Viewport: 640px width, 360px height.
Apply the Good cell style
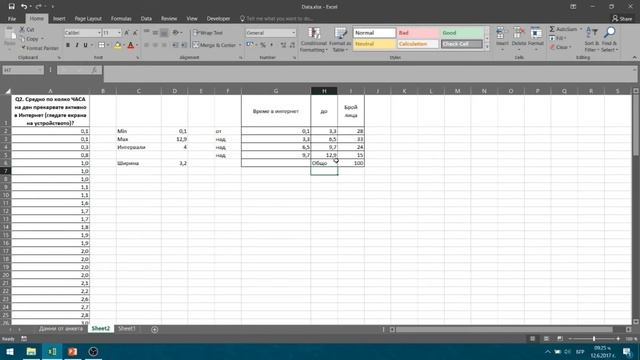[462, 33]
